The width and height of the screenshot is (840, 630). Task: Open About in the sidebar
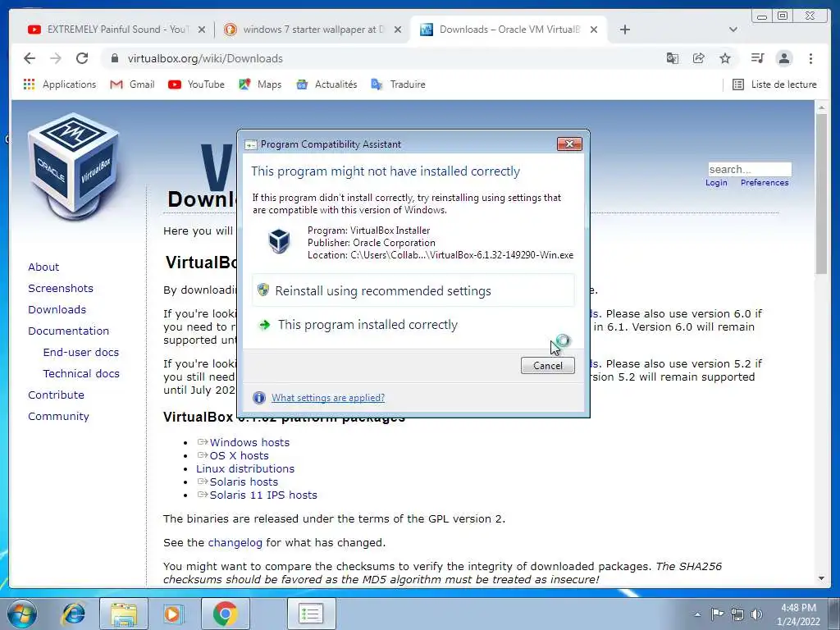43,267
